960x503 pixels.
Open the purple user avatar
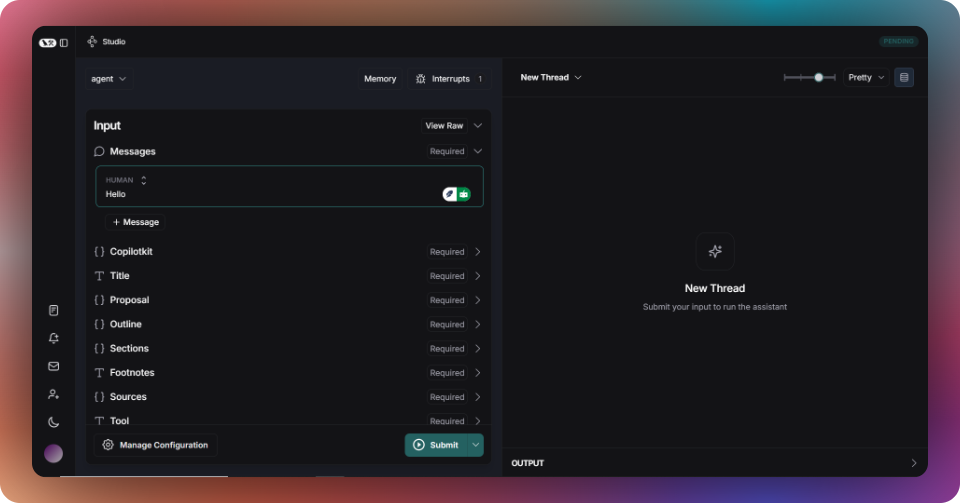coord(53,453)
